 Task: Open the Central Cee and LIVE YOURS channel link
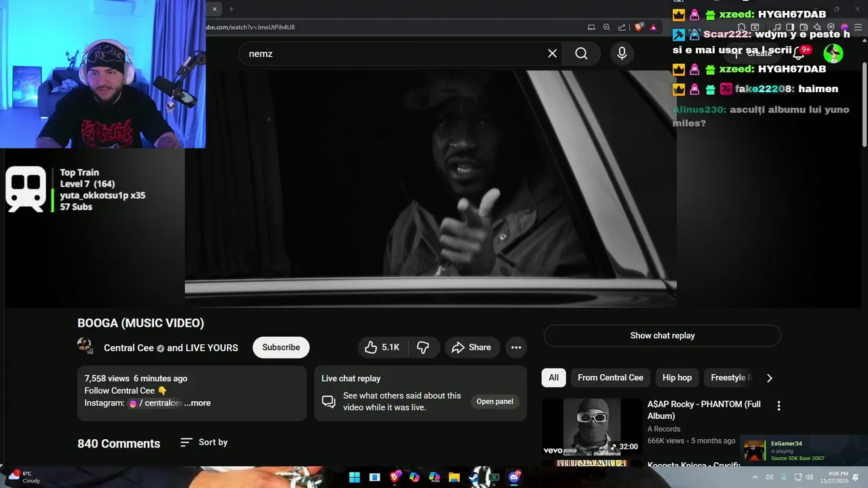click(171, 348)
